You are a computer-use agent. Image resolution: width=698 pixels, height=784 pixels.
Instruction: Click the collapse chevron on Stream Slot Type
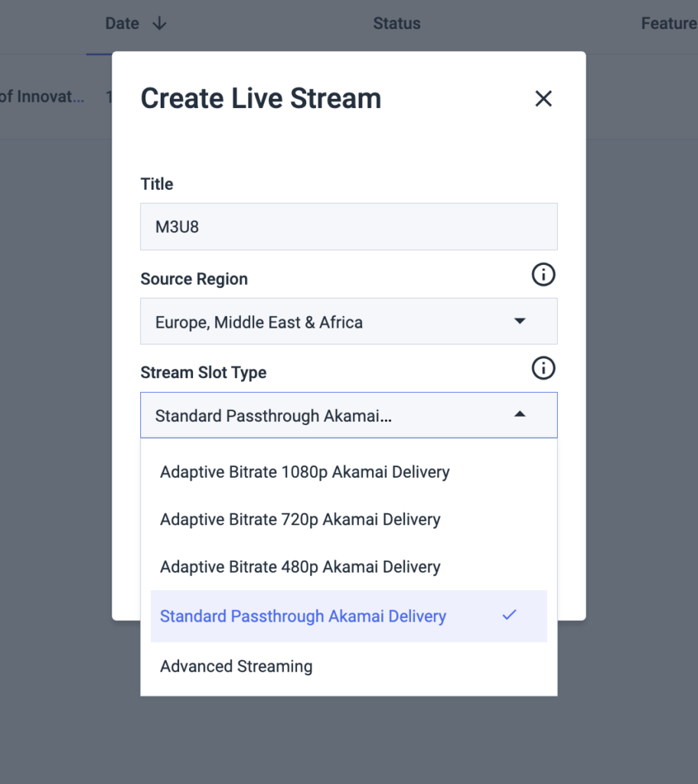tap(520, 414)
